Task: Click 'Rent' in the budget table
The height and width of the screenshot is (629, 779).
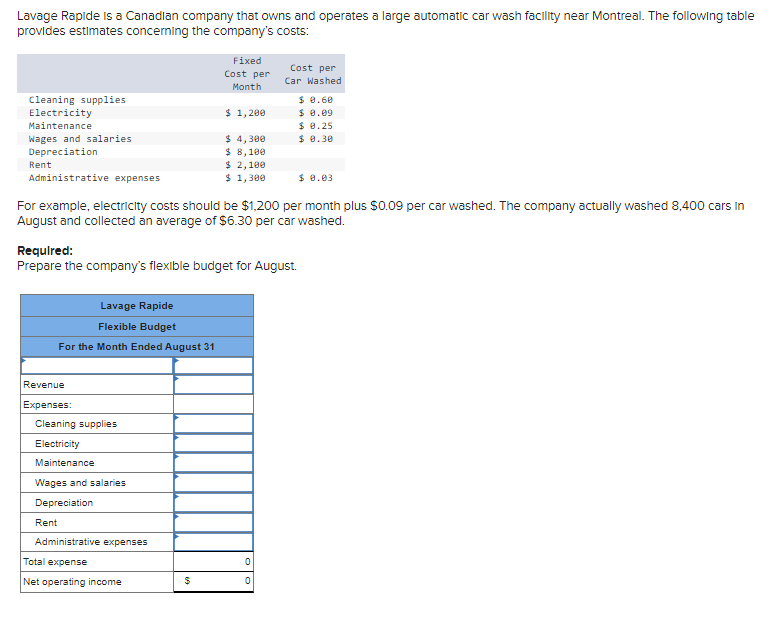Action: [x=46, y=522]
